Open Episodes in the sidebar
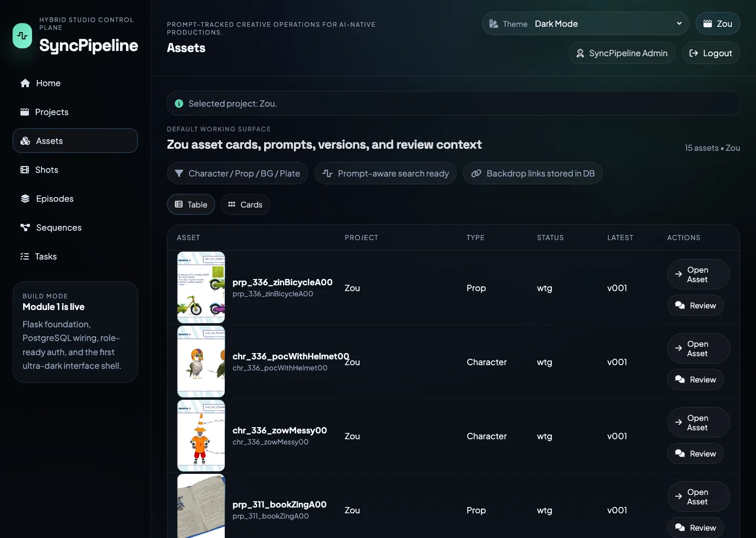 75,199
